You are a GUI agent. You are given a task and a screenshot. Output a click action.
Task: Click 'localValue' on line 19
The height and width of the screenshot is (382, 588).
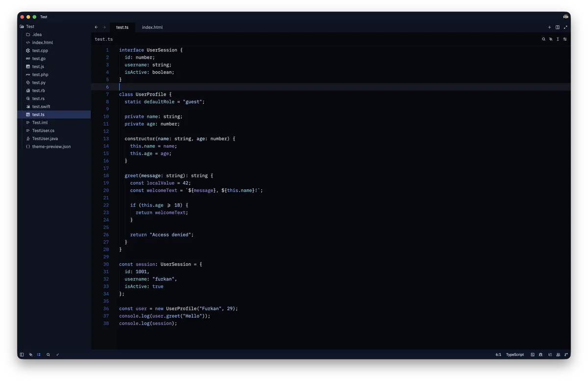click(x=160, y=183)
